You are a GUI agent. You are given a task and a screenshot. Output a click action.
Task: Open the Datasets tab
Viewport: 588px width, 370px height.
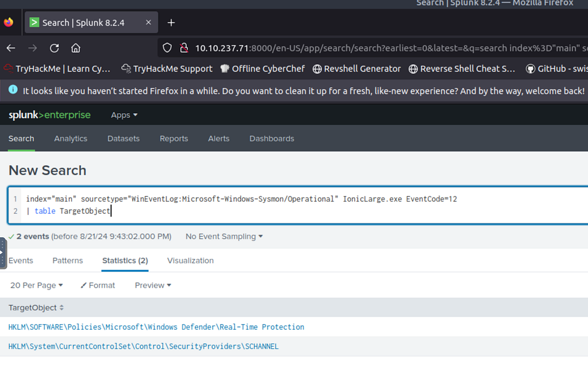tap(123, 138)
